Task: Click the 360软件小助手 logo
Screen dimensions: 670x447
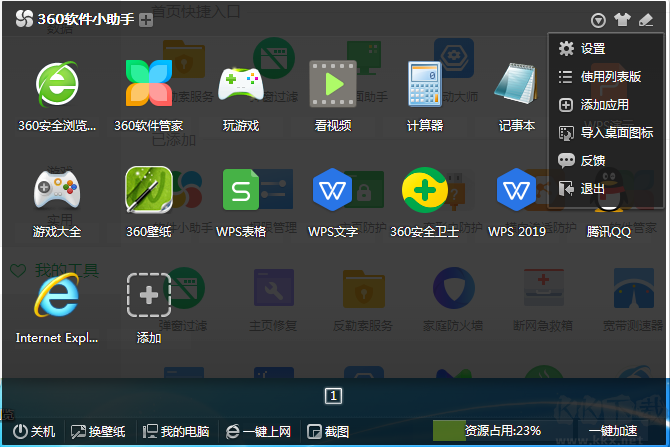Action: click(x=24, y=18)
